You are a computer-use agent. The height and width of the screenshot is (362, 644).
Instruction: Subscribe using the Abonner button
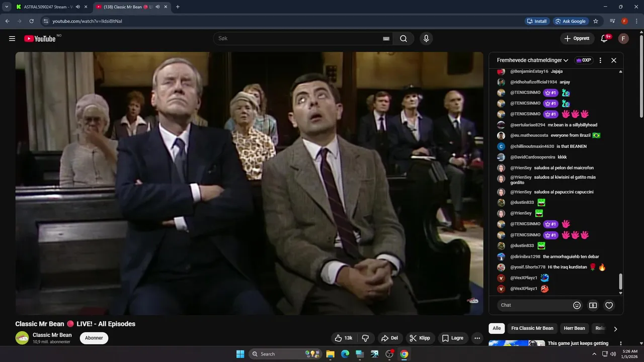pyautogui.click(x=94, y=338)
